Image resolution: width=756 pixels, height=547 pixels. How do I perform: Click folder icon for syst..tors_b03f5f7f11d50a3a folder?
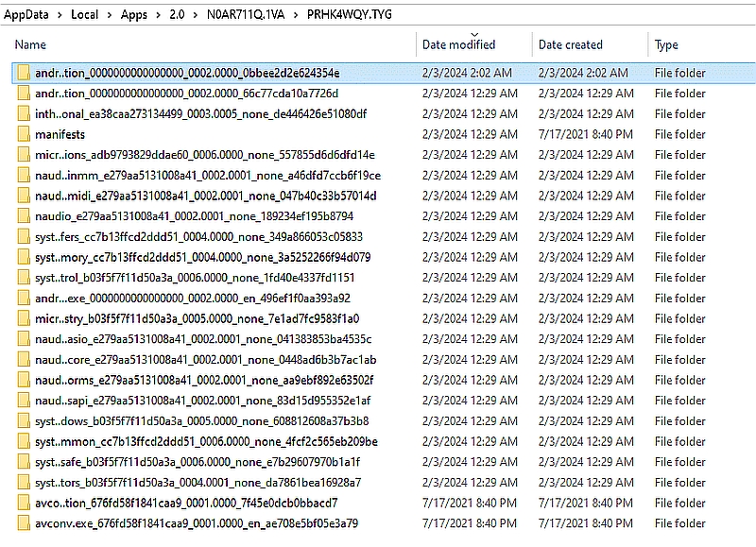click(x=23, y=483)
